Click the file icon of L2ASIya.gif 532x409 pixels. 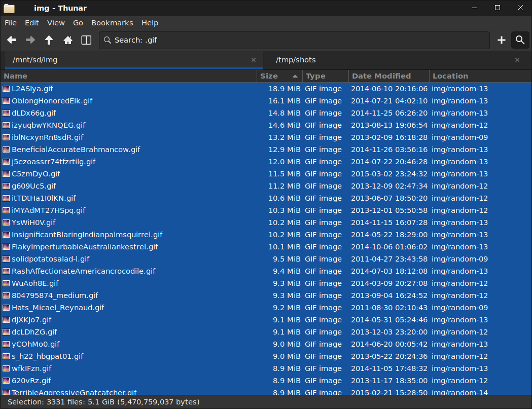(x=6, y=89)
